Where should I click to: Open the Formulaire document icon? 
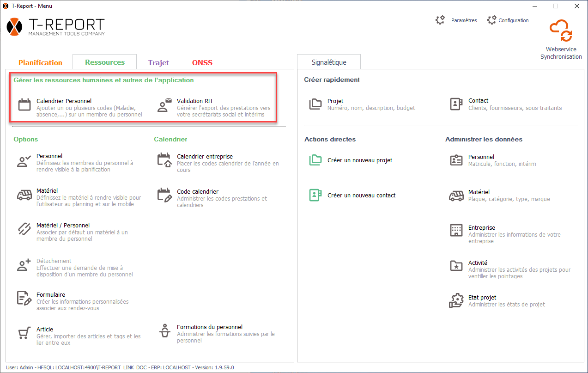point(24,298)
